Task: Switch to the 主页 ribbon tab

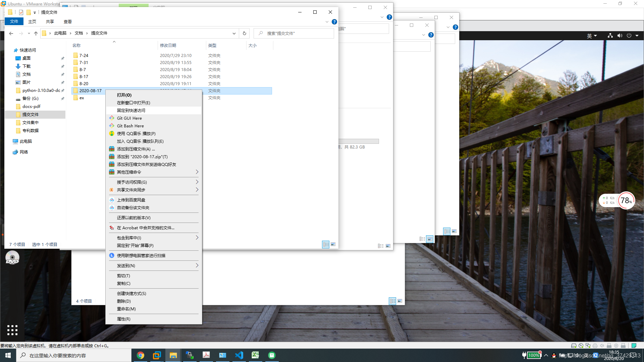Action: pos(32,21)
